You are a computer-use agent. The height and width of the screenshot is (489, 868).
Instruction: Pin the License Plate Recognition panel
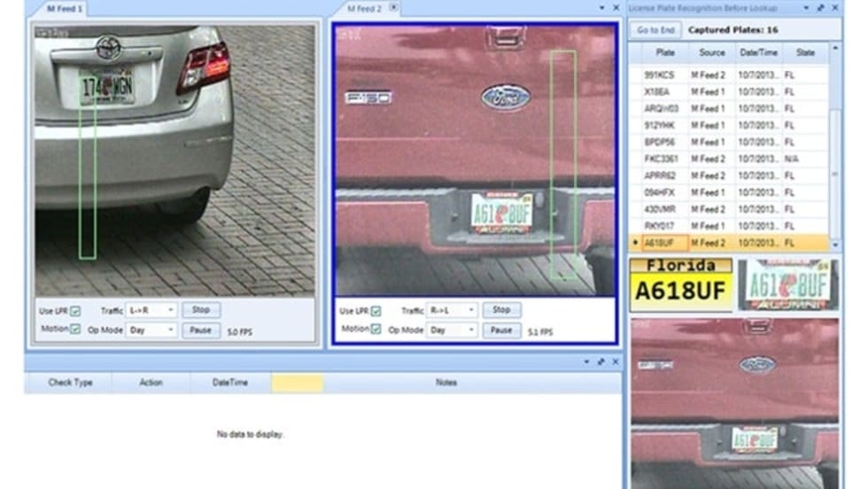click(821, 7)
